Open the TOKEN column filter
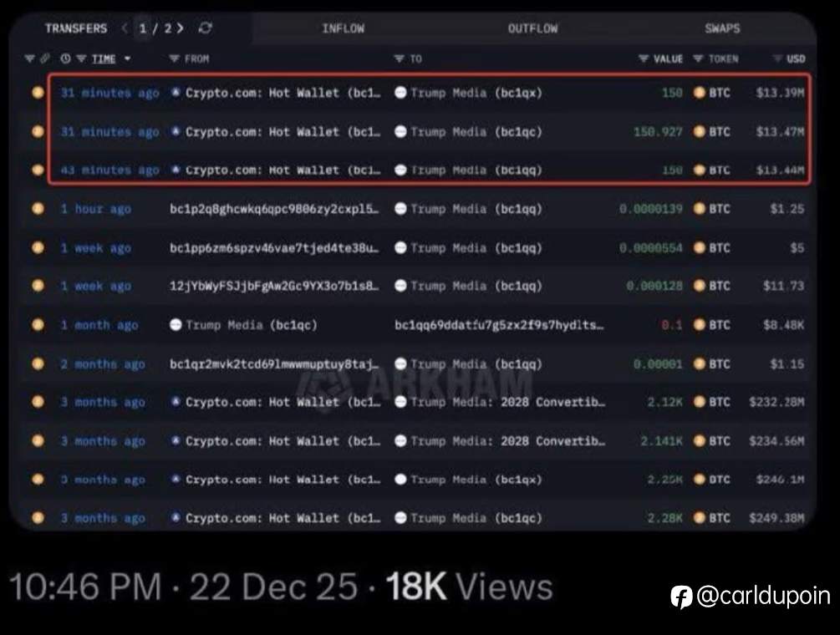840x635 pixels. (698, 58)
